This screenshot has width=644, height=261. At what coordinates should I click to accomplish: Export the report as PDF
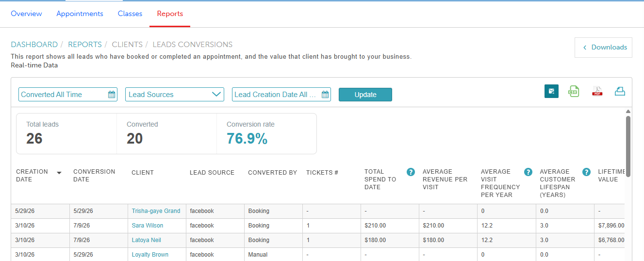pyautogui.click(x=597, y=91)
